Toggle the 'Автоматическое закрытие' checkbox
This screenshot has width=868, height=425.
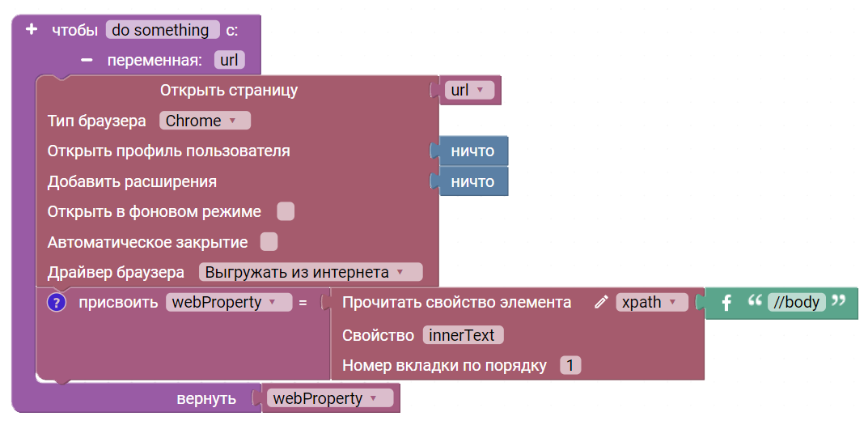(x=269, y=241)
